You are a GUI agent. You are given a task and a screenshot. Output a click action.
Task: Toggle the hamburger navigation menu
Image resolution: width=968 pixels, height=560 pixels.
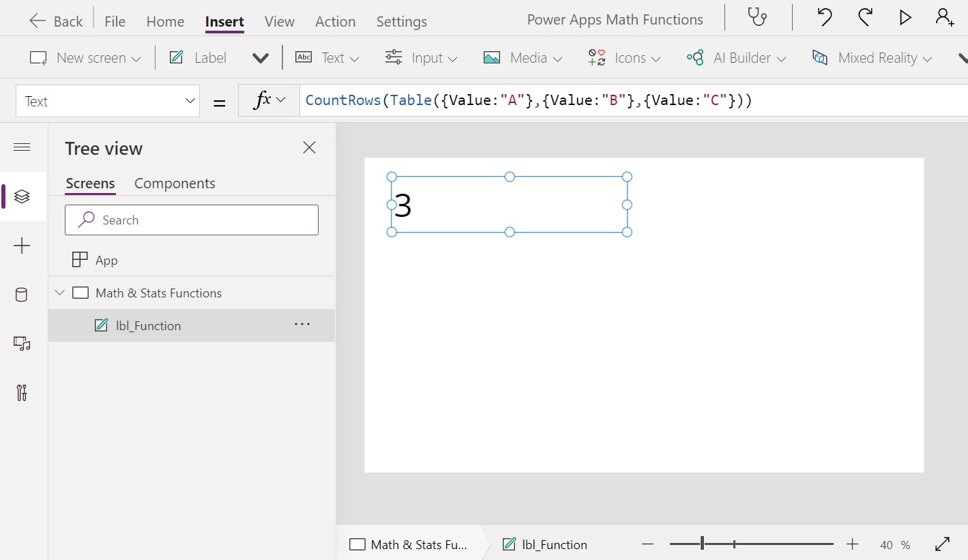point(22,147)
